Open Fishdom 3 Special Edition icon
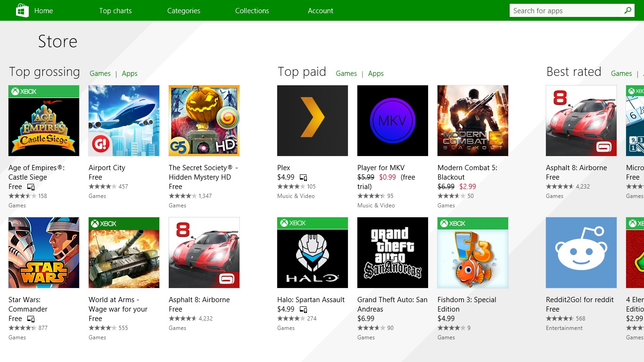The image size is (644, 362). pyautogui.click(x=473, y=253)
